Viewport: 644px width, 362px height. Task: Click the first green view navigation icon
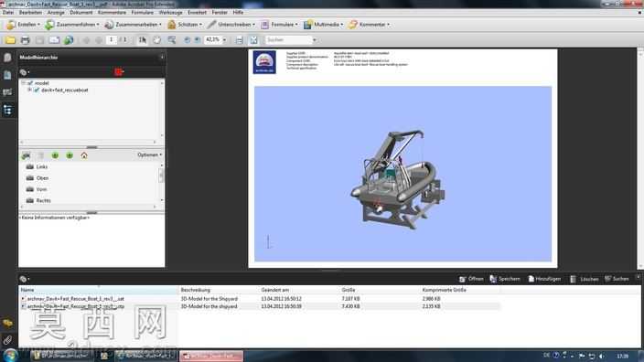(x=55, y=155)
